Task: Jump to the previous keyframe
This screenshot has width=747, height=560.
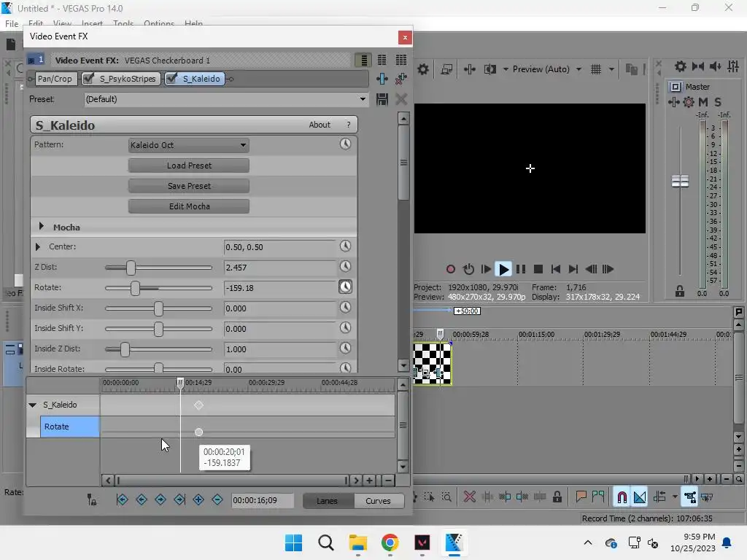Action: 142,499
